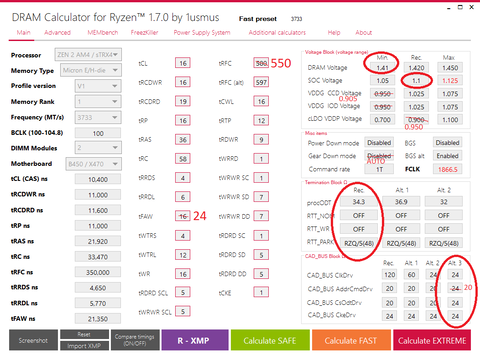Select the tCL value box

point(183,63)
